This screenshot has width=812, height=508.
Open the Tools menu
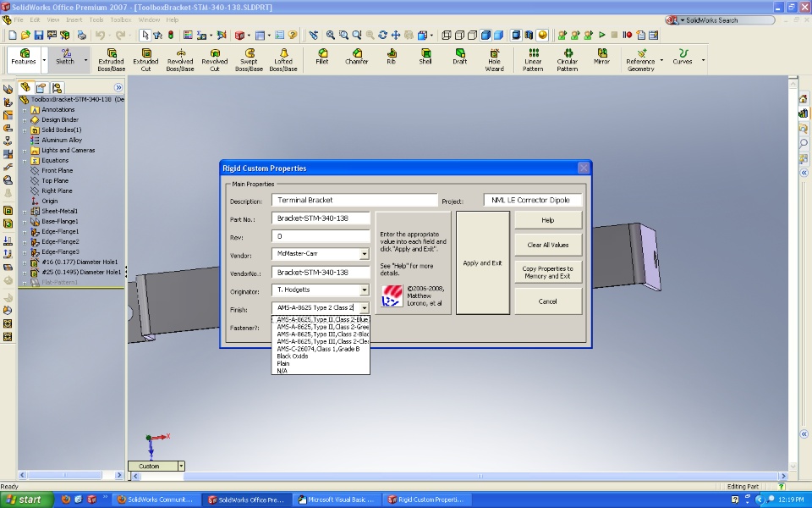coord(96,19)
